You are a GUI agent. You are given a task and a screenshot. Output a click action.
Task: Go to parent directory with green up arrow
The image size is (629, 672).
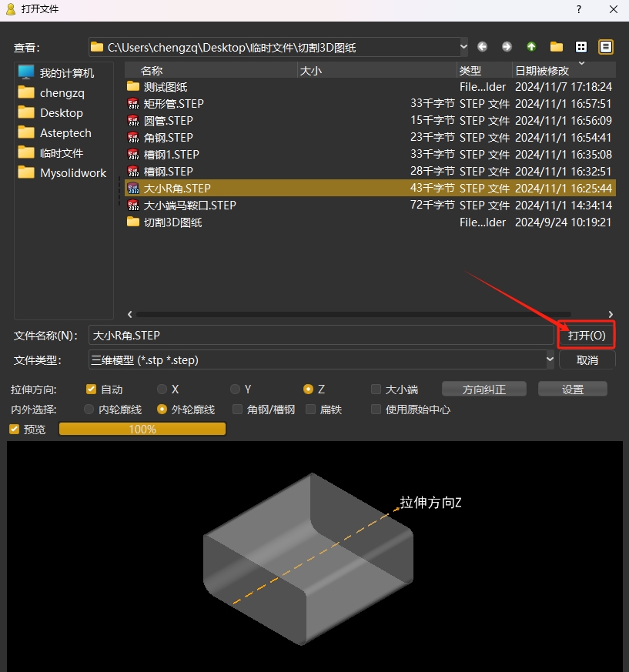(x=531, y=47)
